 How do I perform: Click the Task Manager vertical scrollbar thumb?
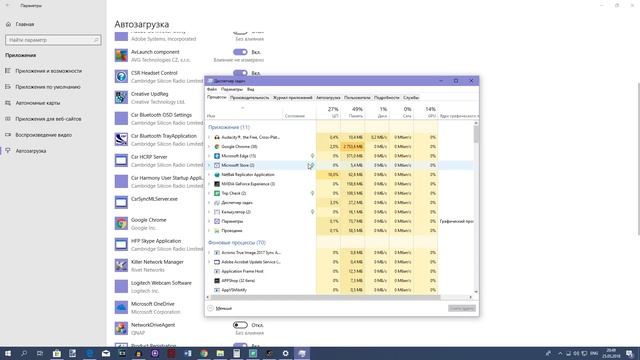point(476,134)
